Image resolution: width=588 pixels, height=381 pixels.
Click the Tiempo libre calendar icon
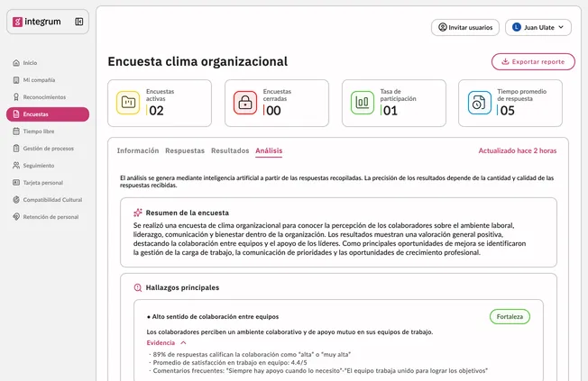pyautogui.click(x=16, y=132)
